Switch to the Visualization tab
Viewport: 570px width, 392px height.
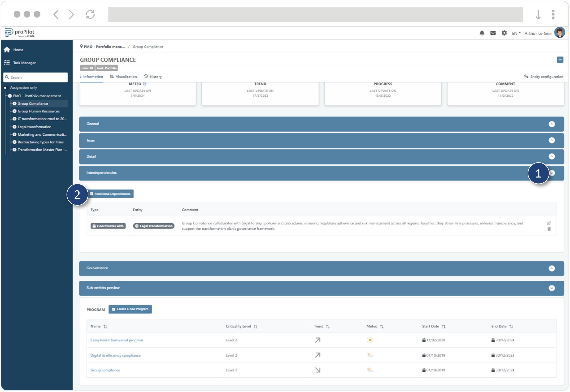coord(123,77)
